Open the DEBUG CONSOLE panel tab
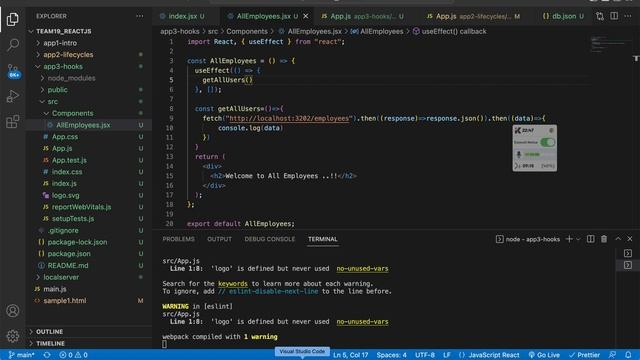640x360 pixels. coord(269,239)
